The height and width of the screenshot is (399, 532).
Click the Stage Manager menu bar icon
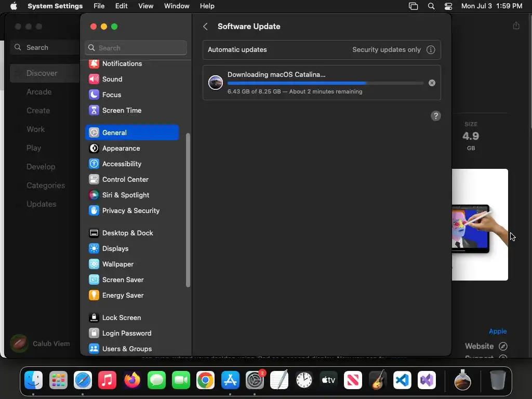[x=413, y=6]
